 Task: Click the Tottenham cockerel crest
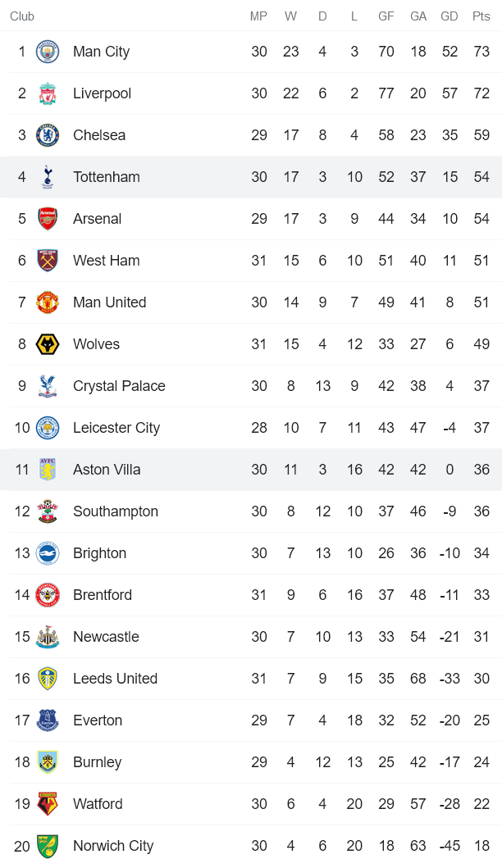point(48,177)
